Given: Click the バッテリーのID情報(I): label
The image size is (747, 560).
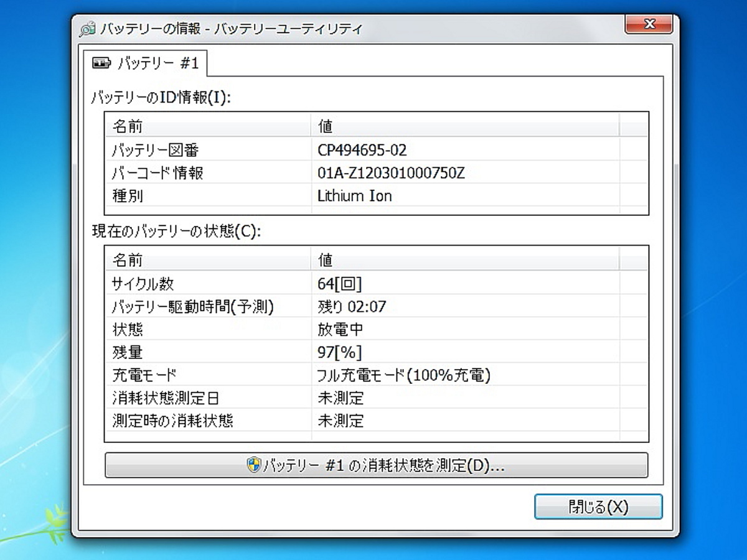Looking at the screenshot, I should [x=161, y=97].
